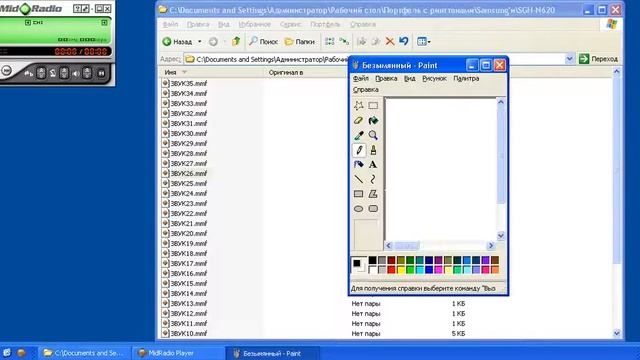Viewport: 640px width, 360px height.
Task: Open the Рисунок menu in Paint
Action: pyautogui.click(x=434, y=78)
